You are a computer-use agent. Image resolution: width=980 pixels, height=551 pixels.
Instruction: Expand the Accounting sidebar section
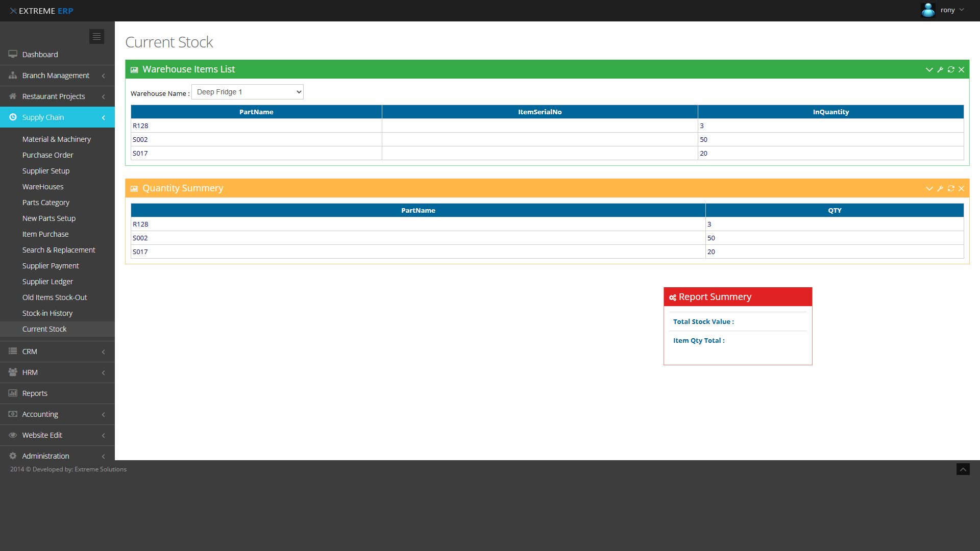click(40, 414)
